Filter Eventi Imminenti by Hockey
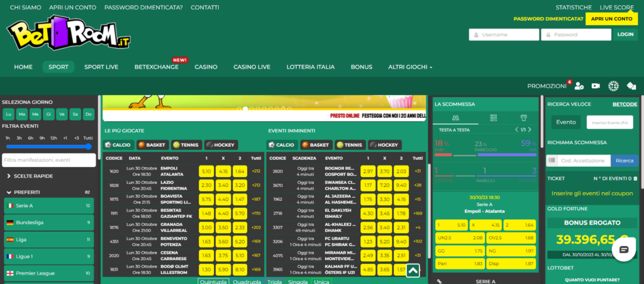 [x=385, y=145]
